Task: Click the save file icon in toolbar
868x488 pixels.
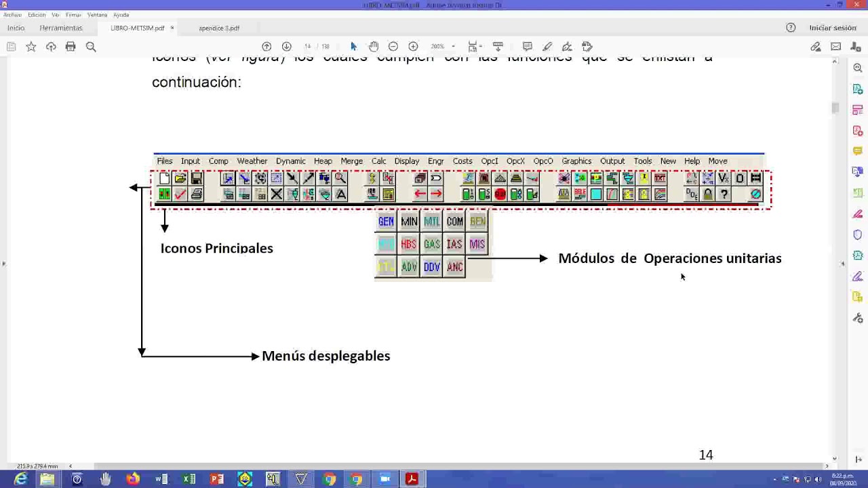Action: pyautogui.click(x=11, y=46)
